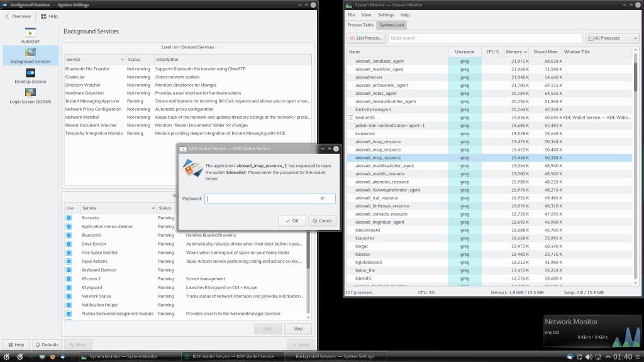Screen dimensions: 644x362
Task: Open the KDE application launcher
Action: pyautogui.click(x=7, y=356)
